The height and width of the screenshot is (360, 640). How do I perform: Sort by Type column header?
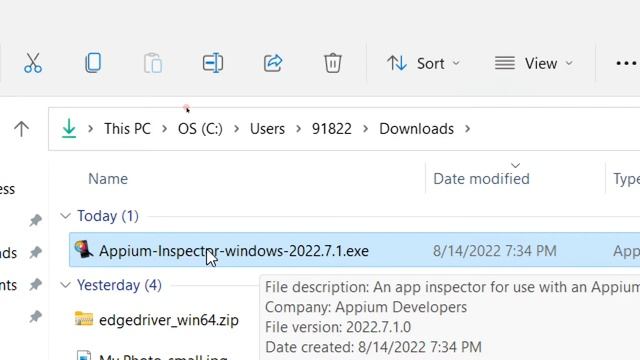pyautogui.click(x=626, y=179)
